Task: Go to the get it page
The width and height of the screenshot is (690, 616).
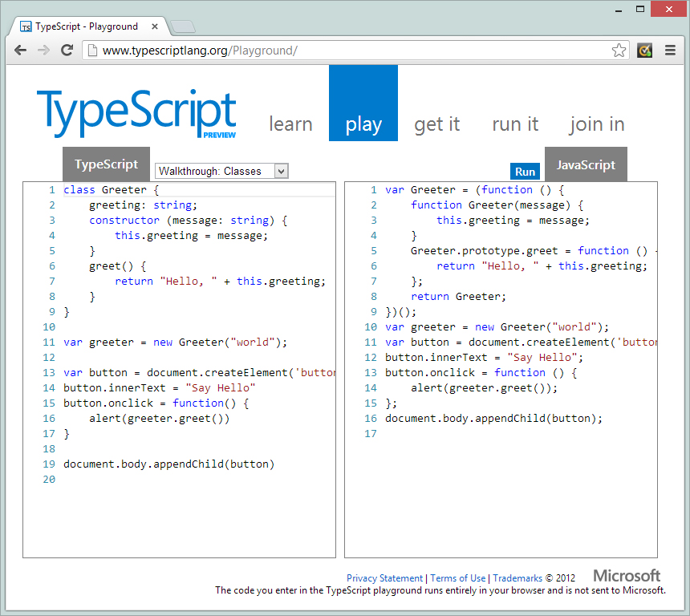Action: pos(437,124)
